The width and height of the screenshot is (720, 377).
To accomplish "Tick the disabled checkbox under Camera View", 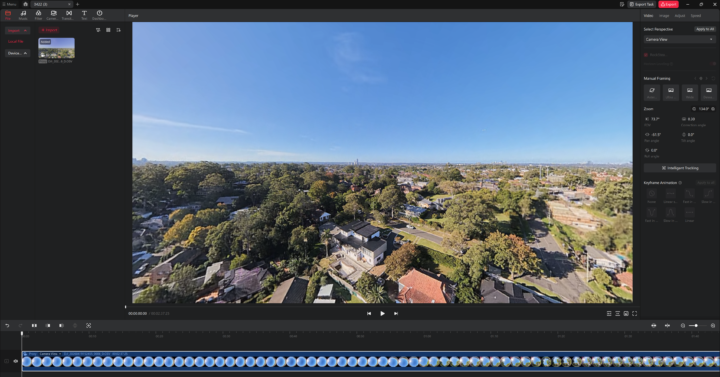I will tap(646, 55).
